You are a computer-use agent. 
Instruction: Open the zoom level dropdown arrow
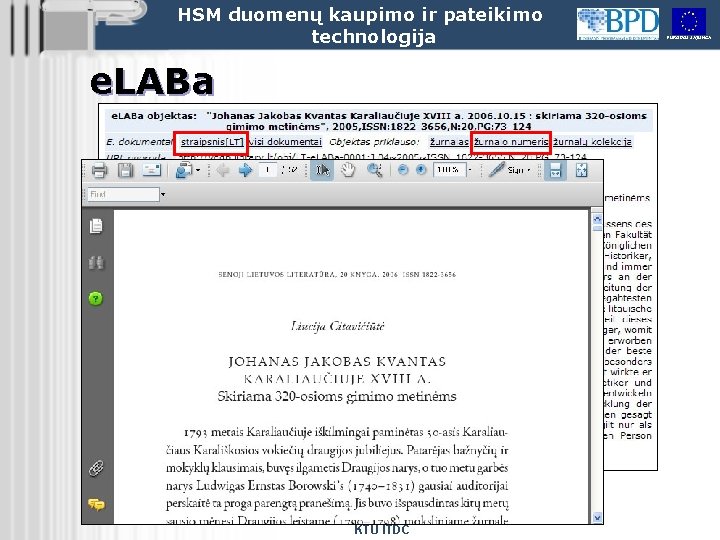point(470,170)
